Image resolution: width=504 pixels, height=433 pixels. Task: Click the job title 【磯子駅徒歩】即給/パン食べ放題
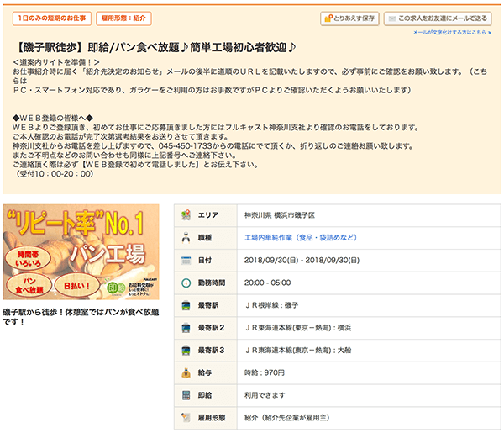pyautogui.click(x=155, y=48)
